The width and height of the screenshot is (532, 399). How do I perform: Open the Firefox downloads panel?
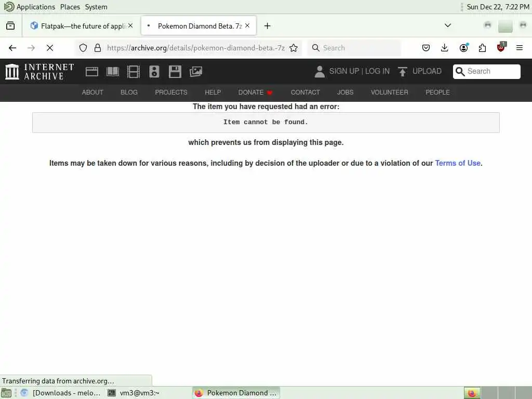(445, 48)
